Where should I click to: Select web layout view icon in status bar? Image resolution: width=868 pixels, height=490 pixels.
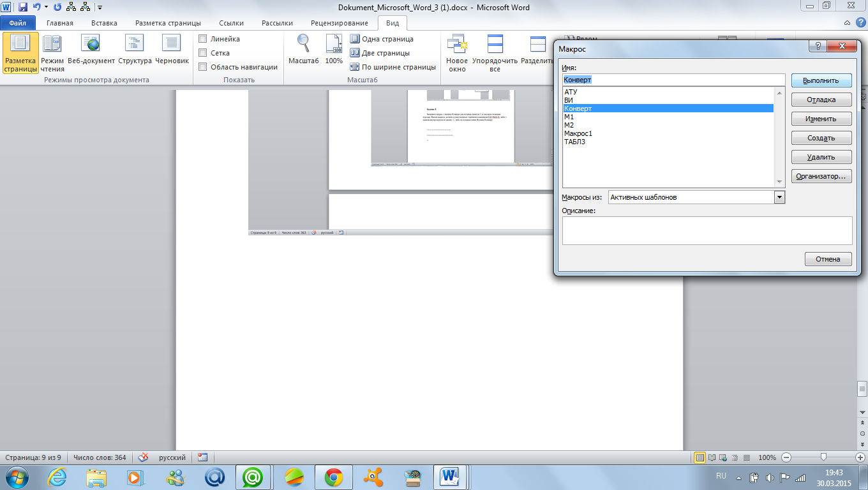722,457
